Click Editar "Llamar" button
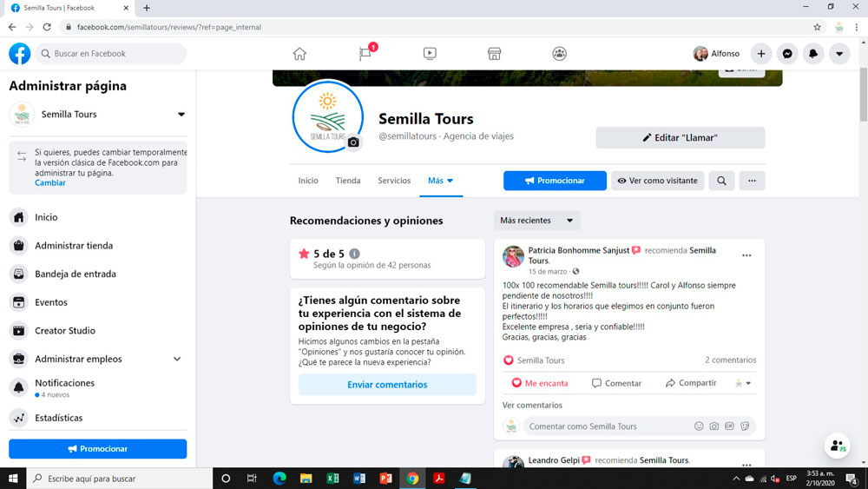The height and width of the screenshot is (489, 868). 681,137
